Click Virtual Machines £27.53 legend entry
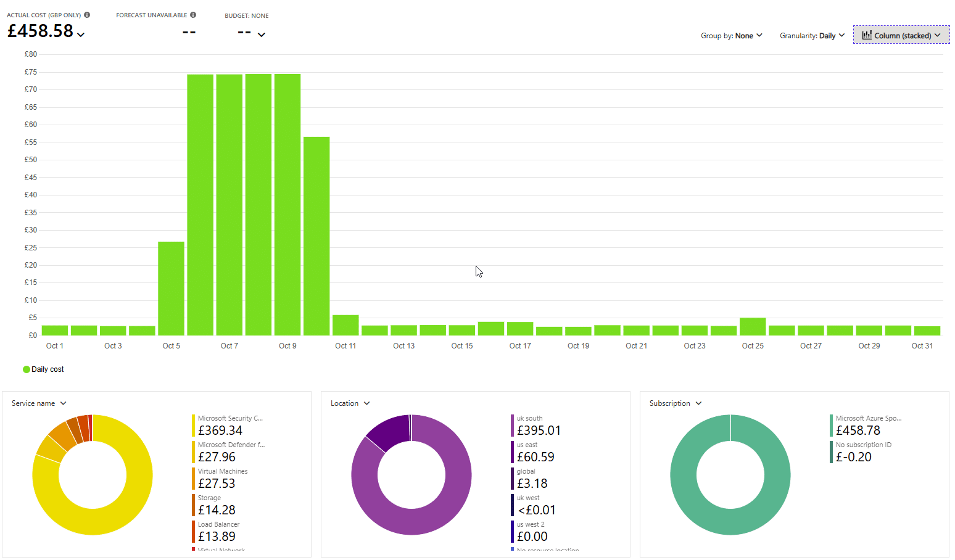 tap(222, 479)
